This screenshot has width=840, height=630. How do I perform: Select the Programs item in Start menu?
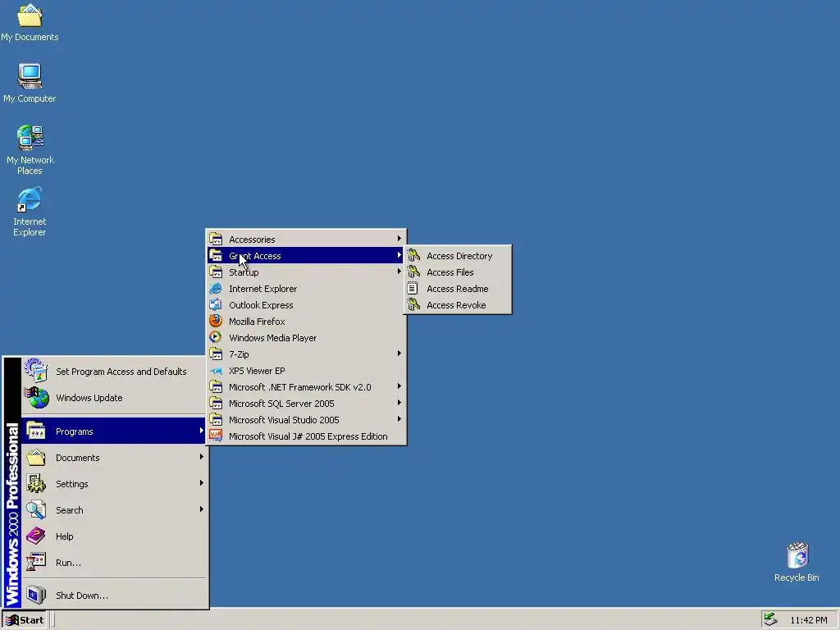[115, 431]
